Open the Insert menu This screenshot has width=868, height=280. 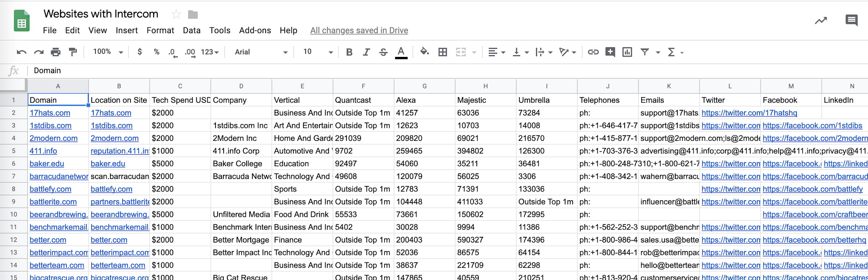pyautogui.click(x=127, y=31)
